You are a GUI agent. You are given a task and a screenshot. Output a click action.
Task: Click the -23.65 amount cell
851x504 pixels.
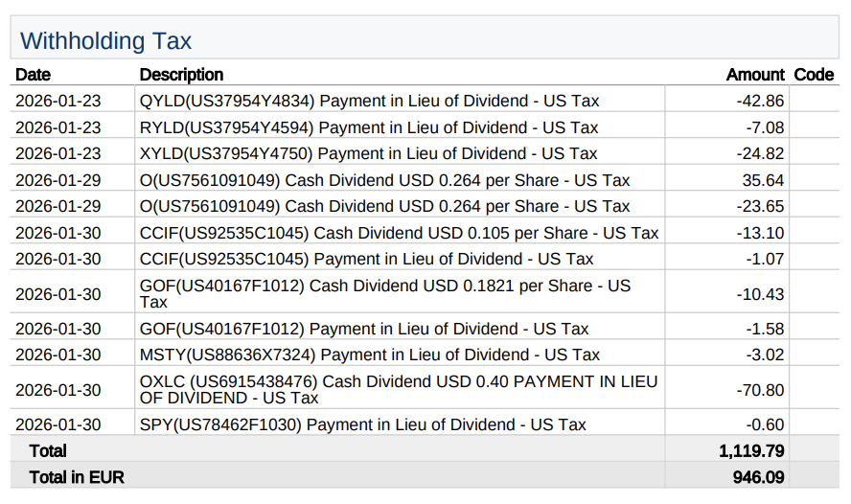(x=764, y=206)
